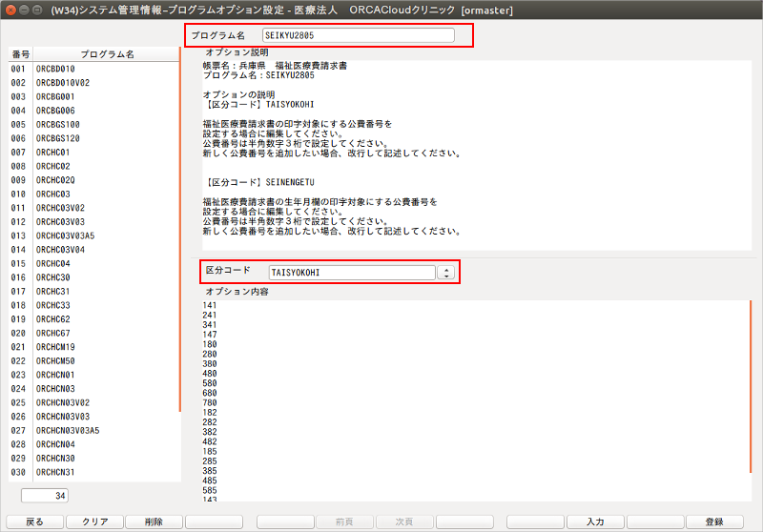Select row 005 ORCBGS100

click(58, 125)
